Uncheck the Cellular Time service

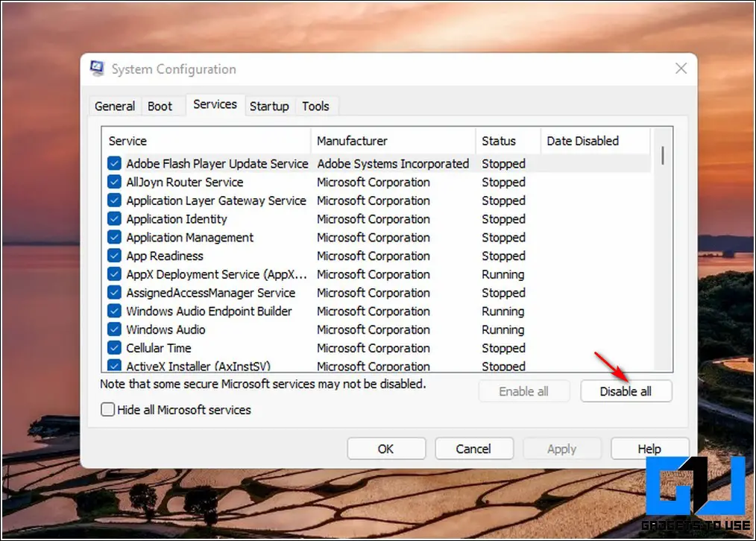(114, 348)
